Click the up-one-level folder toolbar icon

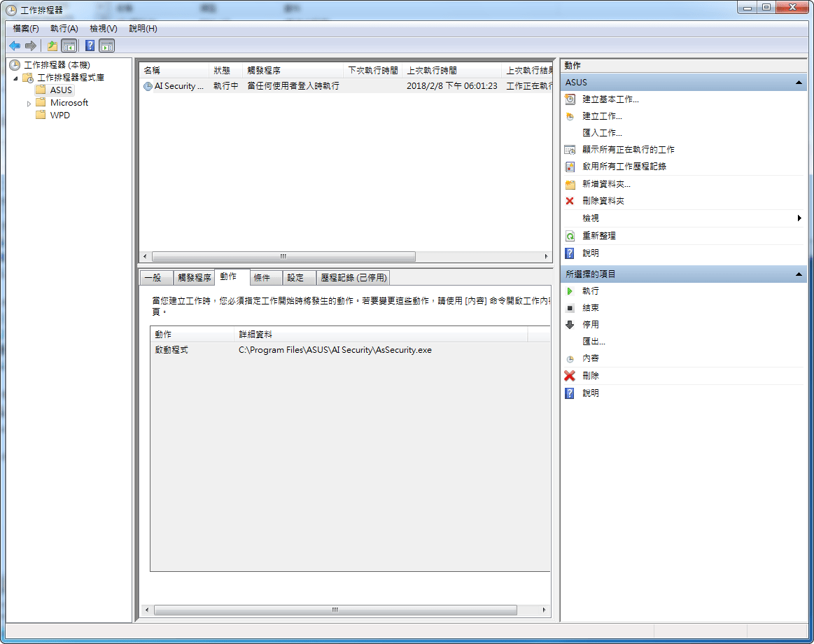(52, 45)
